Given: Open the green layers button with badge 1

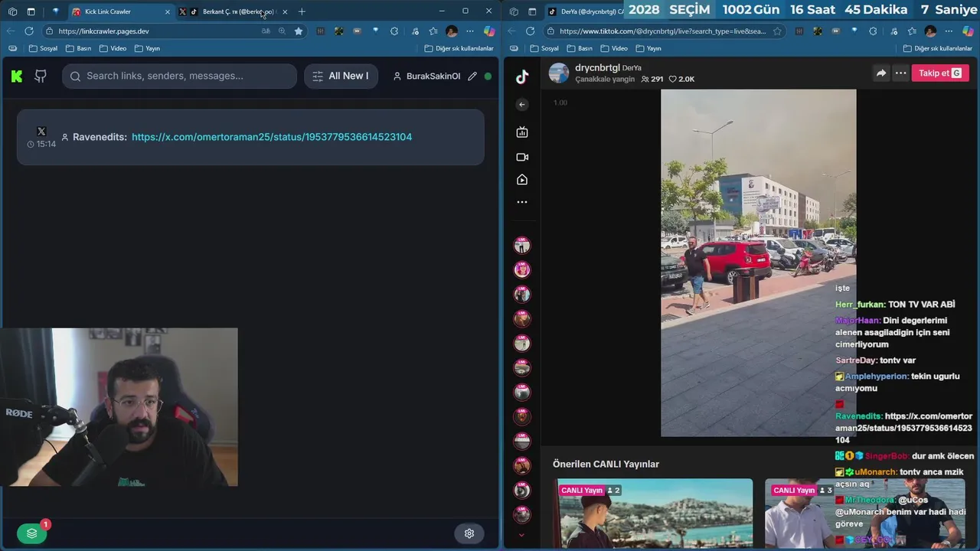Looking at the screenshot, I should 31,533.
